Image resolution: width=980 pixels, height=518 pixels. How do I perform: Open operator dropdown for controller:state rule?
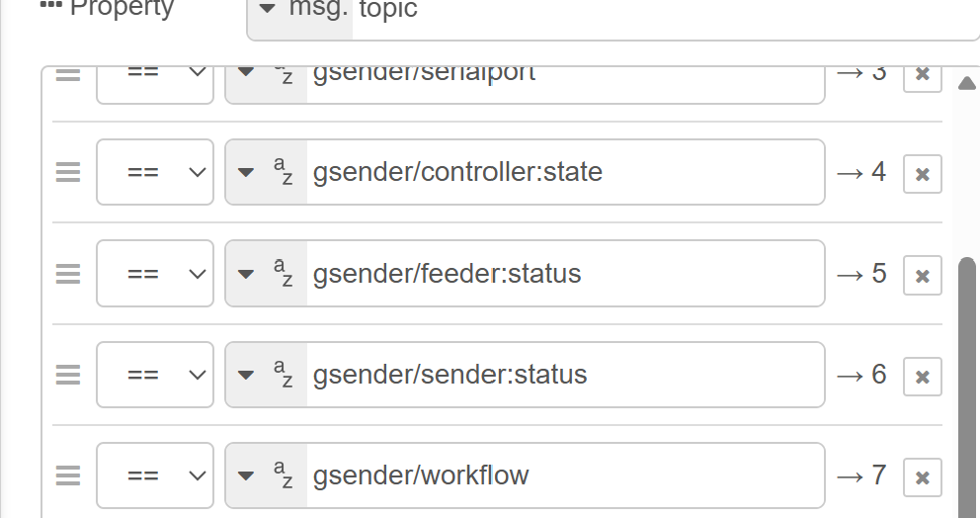coord(155,173)
